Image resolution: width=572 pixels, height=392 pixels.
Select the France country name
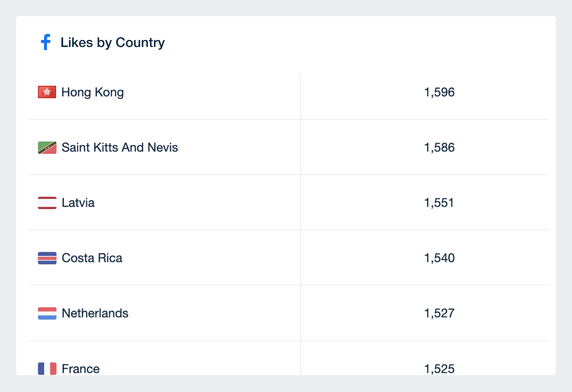coord(81,369)
